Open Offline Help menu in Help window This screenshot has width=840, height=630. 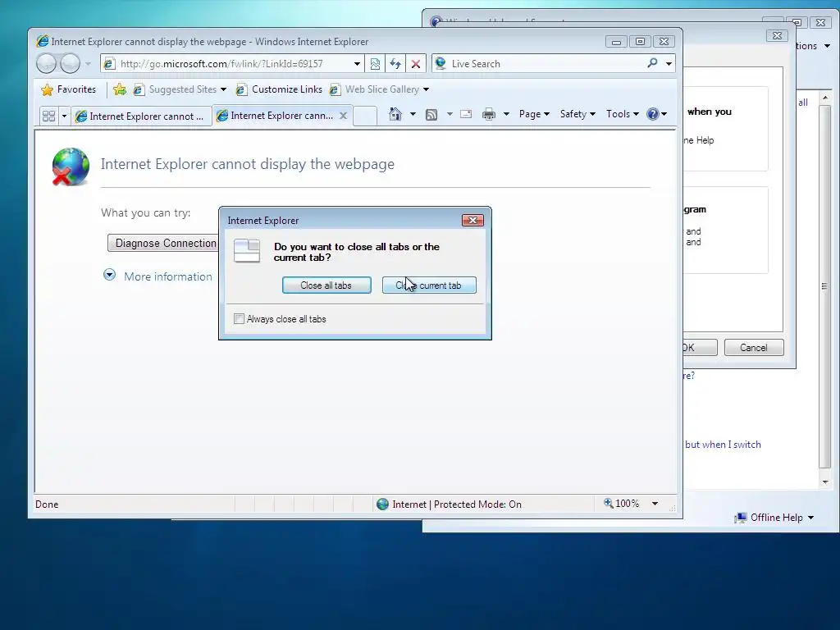(774, 518)
